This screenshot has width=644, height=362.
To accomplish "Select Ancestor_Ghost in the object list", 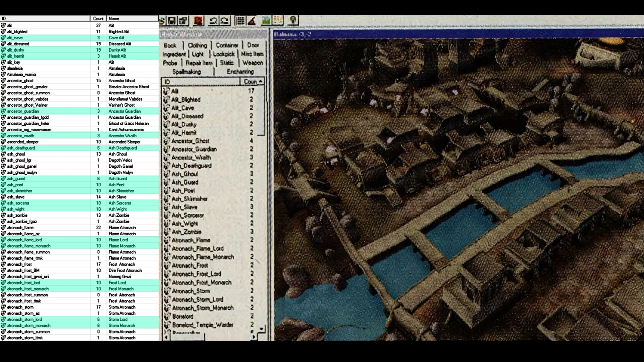I will click(x=190, y=141).
